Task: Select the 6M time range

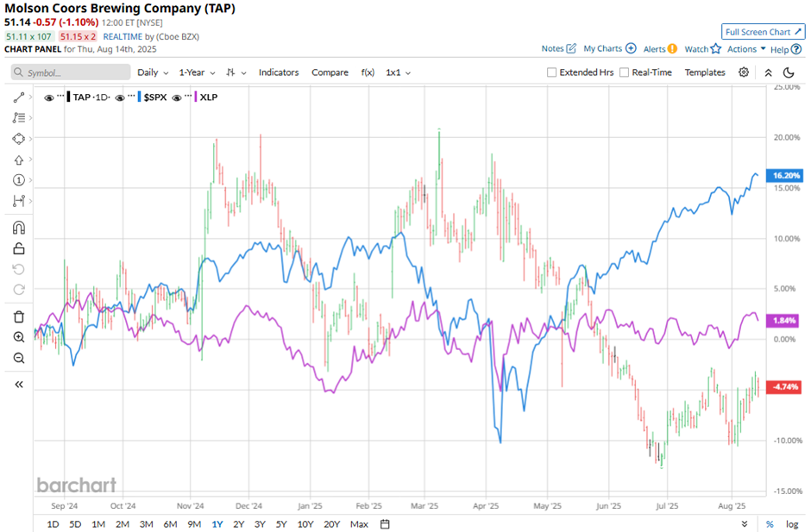Action: point(170,524)
